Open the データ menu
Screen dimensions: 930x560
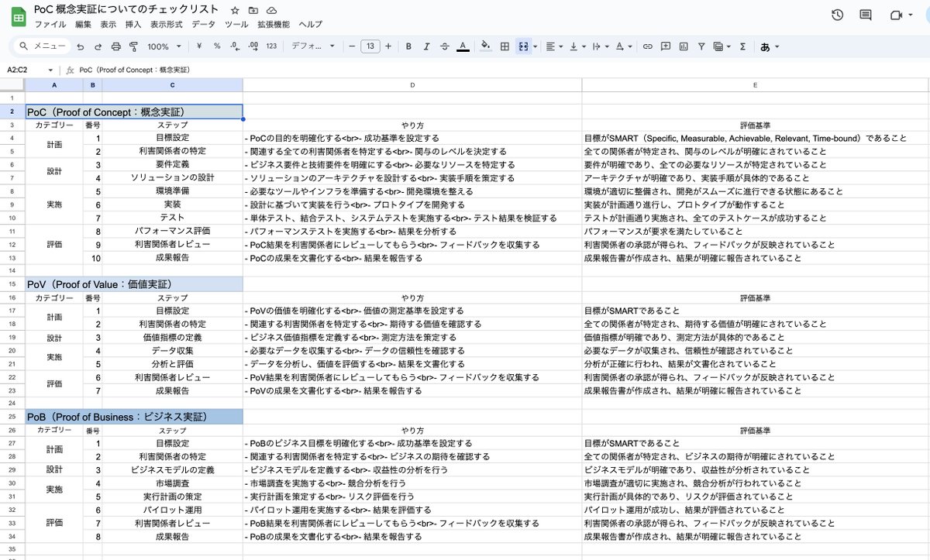coord(203,25)
